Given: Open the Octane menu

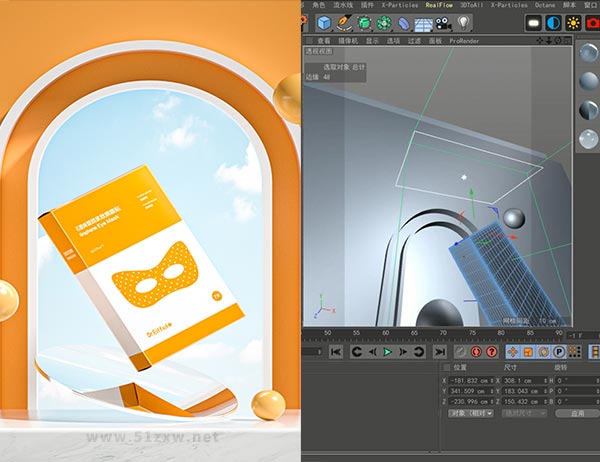Looking at the screenshot, I should pyautogui.click(x=545, y=5).
